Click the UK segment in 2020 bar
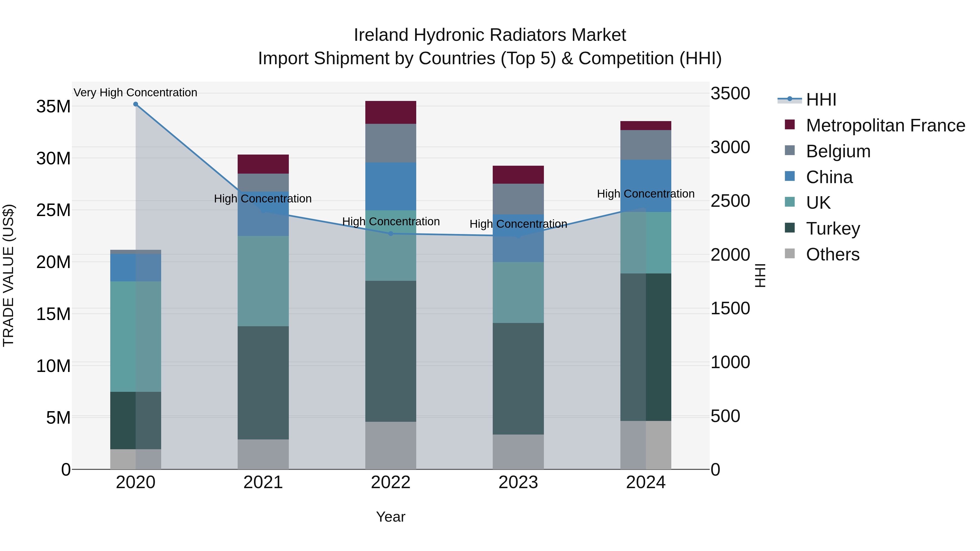 pos(136,337)
